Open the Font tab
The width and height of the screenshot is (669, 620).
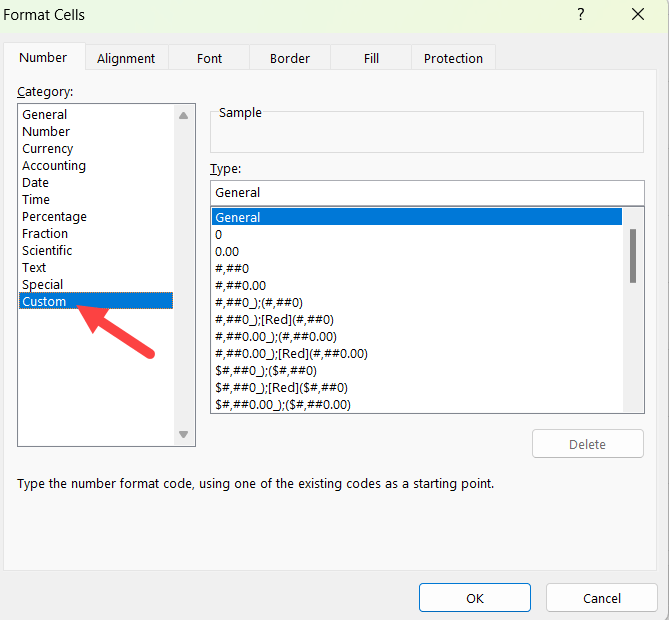pyautogui.click(x=209, y=58)
